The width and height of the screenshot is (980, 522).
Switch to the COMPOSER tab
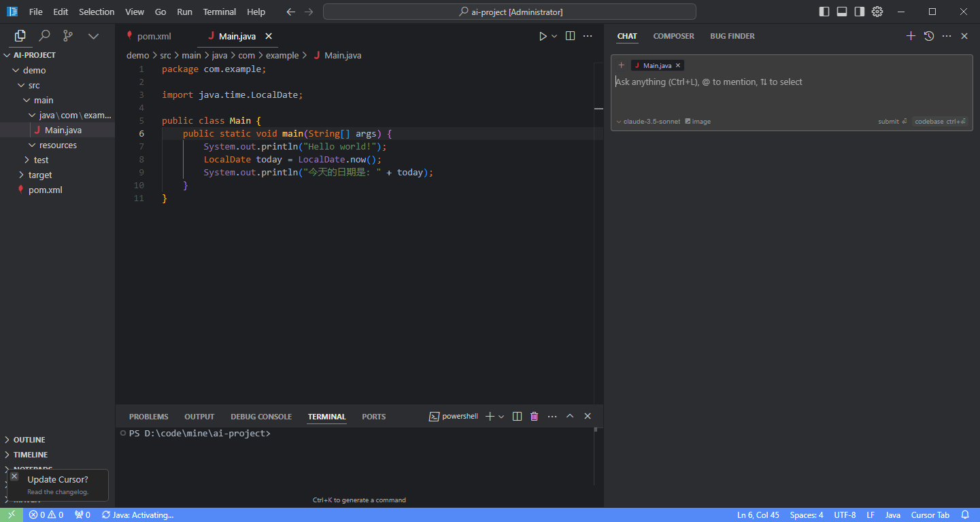[x=674, y=36]
